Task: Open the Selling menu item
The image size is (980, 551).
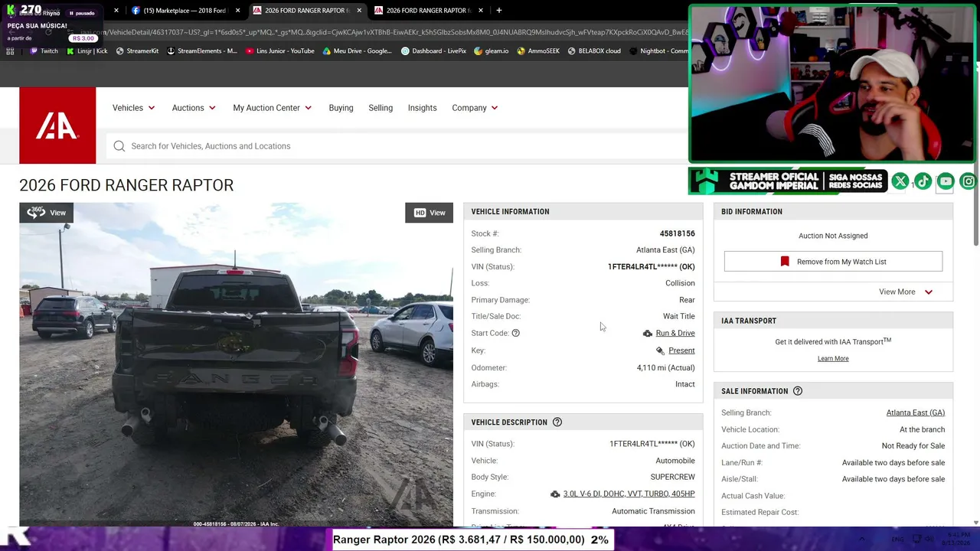Action: [x=381, y=108]
